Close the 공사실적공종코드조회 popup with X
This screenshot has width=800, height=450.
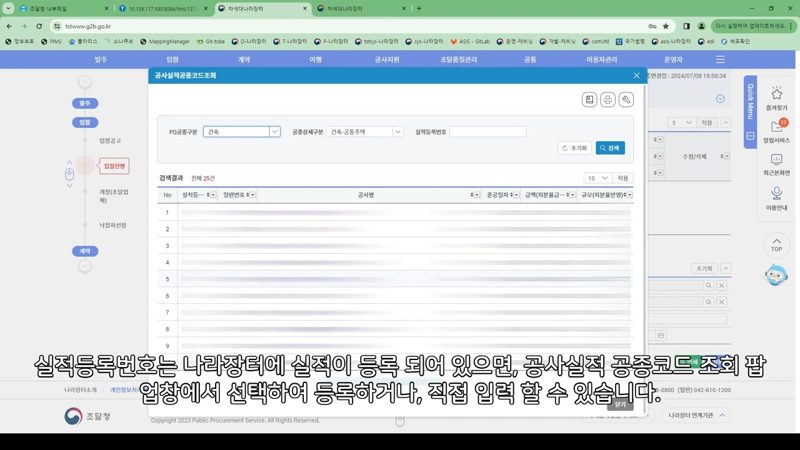coord(636,76)
